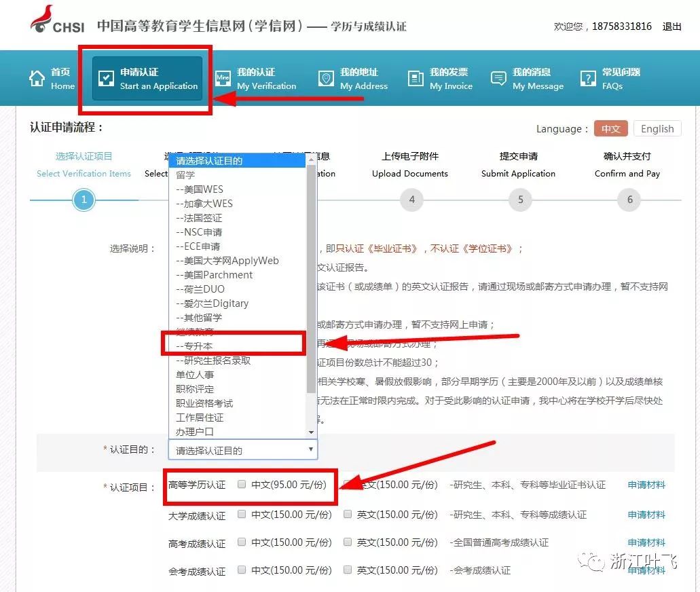Image resolution: width=700 pixels, height=592 pixels.
Task: Open the Home menu item
Action: (52, 79)
